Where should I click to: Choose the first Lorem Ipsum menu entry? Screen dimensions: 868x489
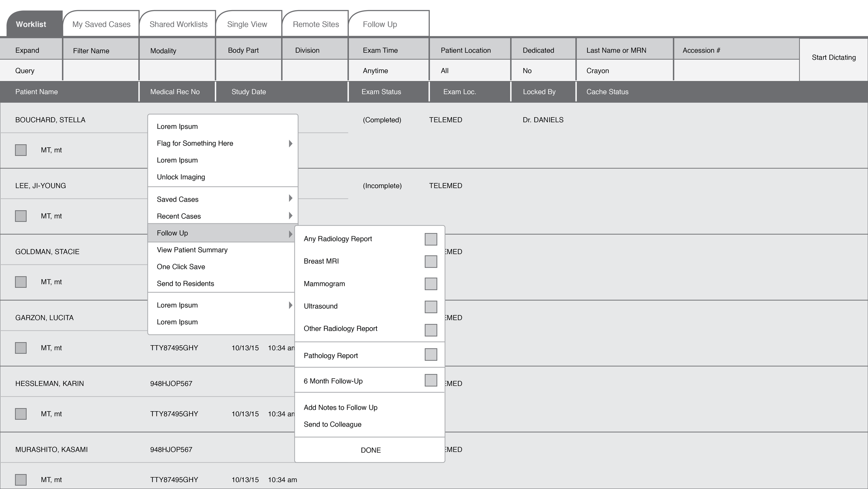[x=223, y=126]
